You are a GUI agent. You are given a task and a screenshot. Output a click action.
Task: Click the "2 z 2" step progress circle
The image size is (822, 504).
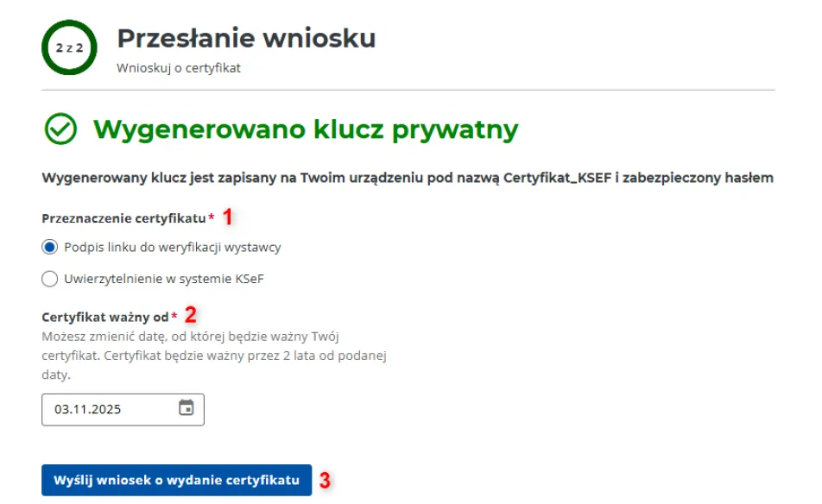coord(69,47)
